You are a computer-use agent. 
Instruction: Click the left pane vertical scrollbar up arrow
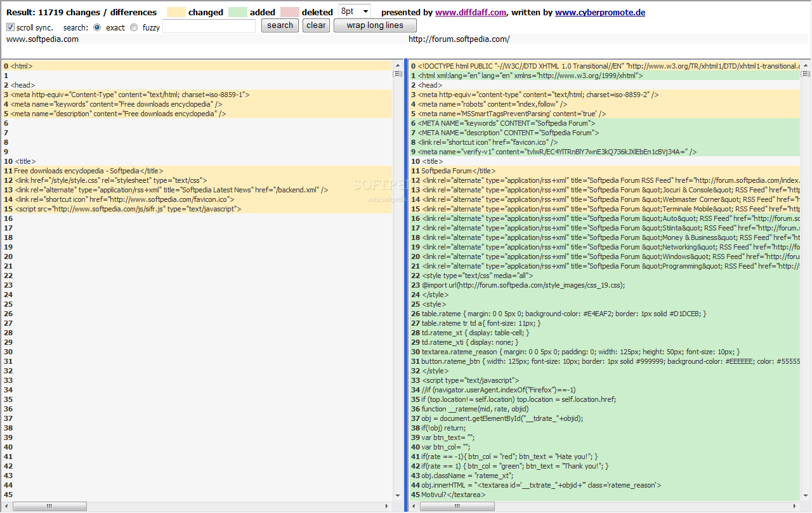click(x=398, y=65)
